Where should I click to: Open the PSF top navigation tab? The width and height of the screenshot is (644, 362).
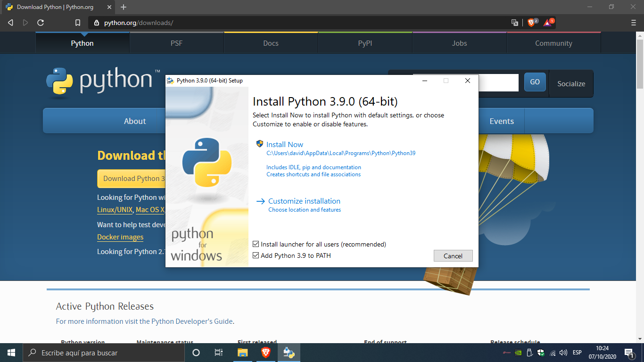(177, 43)
